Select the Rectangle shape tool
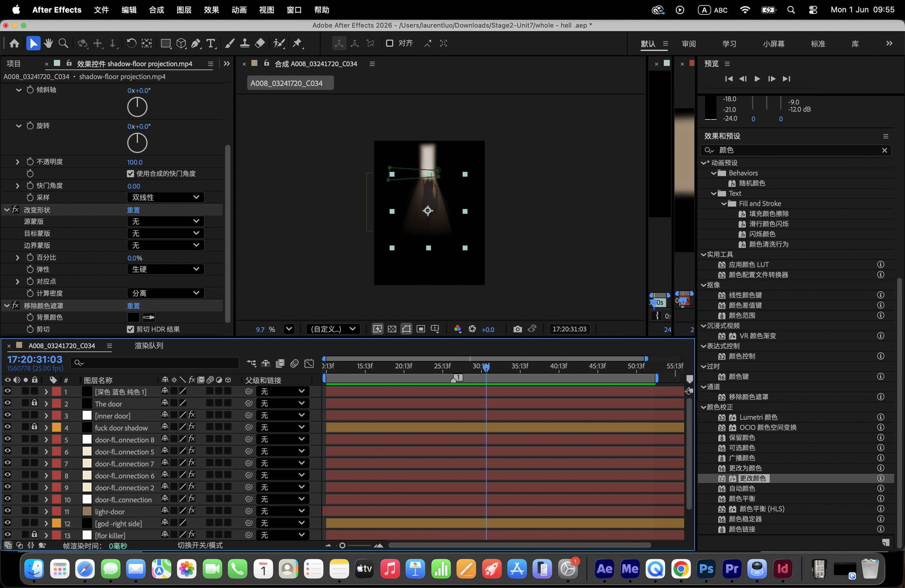Screen dimensions: 905x588 click(166, 43)
